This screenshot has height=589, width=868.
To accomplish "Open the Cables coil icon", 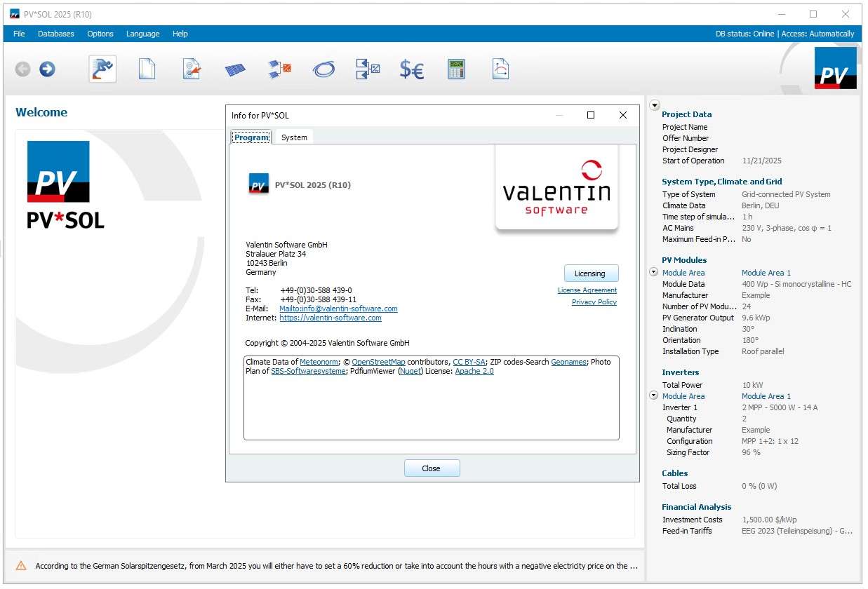I will coord(323,69).
